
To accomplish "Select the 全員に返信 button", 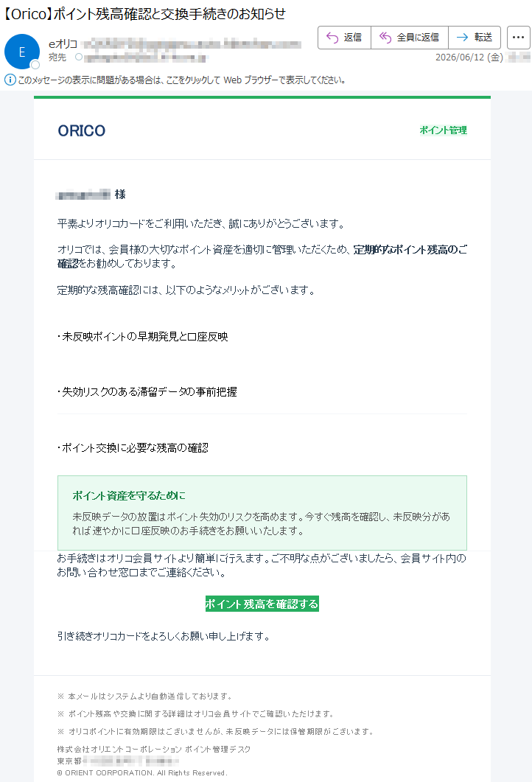I will click(x=410, y=38).
